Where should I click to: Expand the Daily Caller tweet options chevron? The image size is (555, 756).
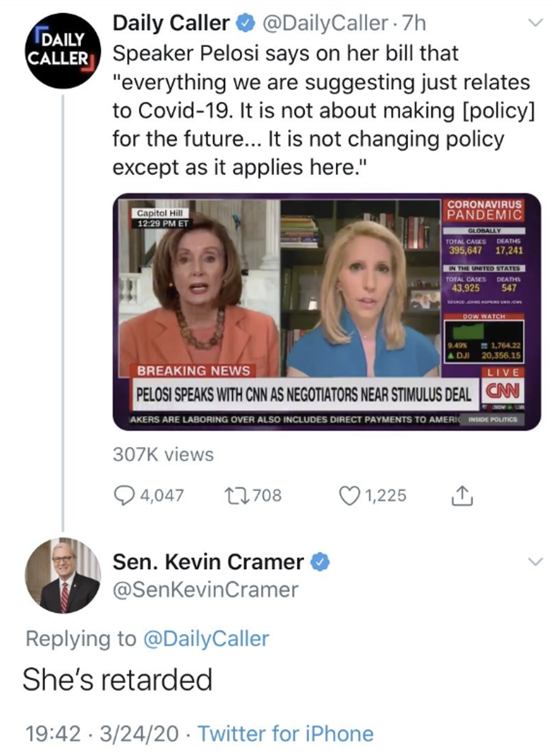pos(535,23)
